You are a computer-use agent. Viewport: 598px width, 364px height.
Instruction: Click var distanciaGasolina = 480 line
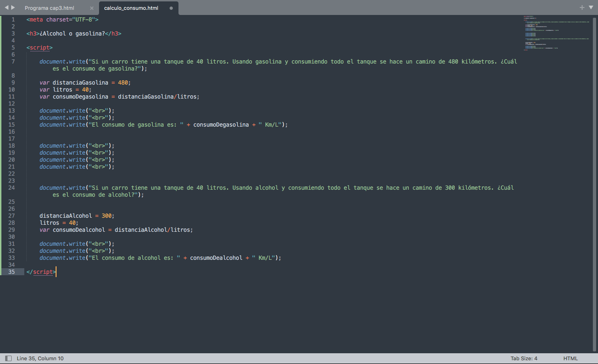tap(85, 83)
